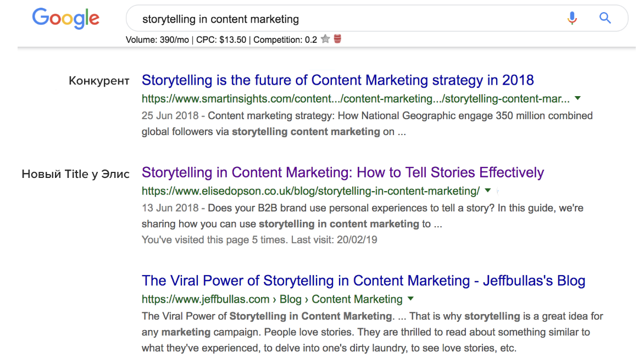Open "Storytelling is the future of Content Marketing" result
Viewport: 644px width, 363px height.
click(337, 80)
